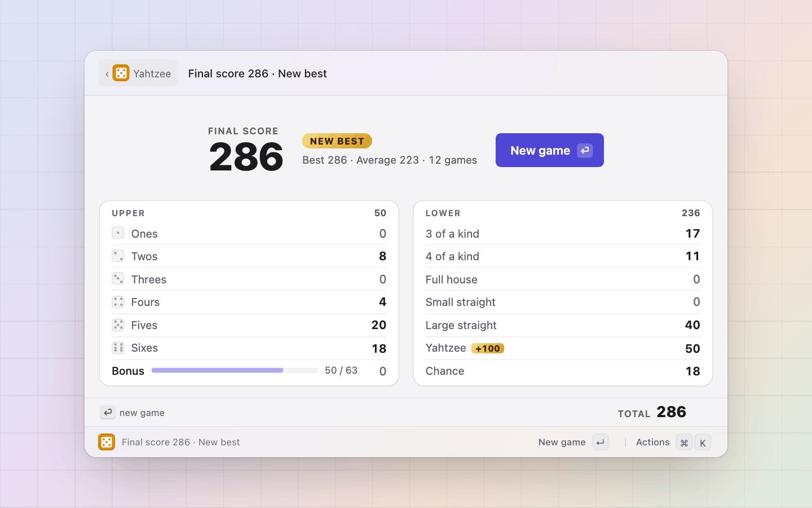Click the Yahtzee dice app icon in header
Image resolution: width=812 pixels, height=508 pixels.
[121, 73]
